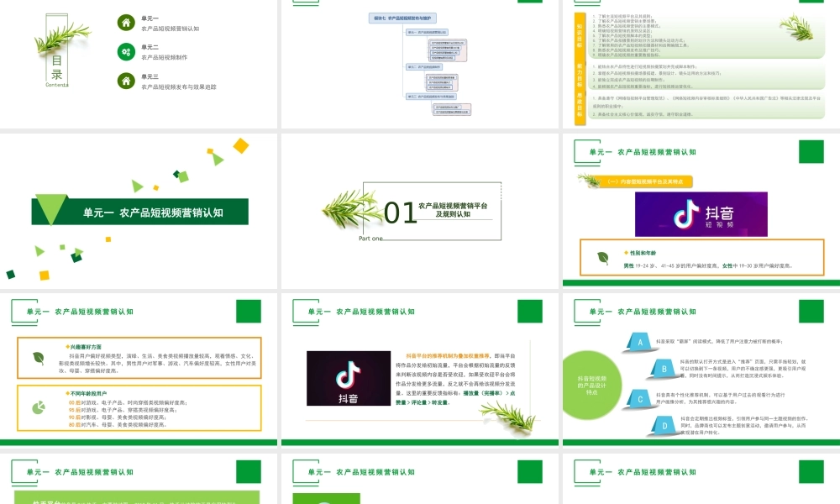Click the leaf icon beside 兴趣爱好方面 box
This screenshot has width=840, height=504.
coord(39,358)
